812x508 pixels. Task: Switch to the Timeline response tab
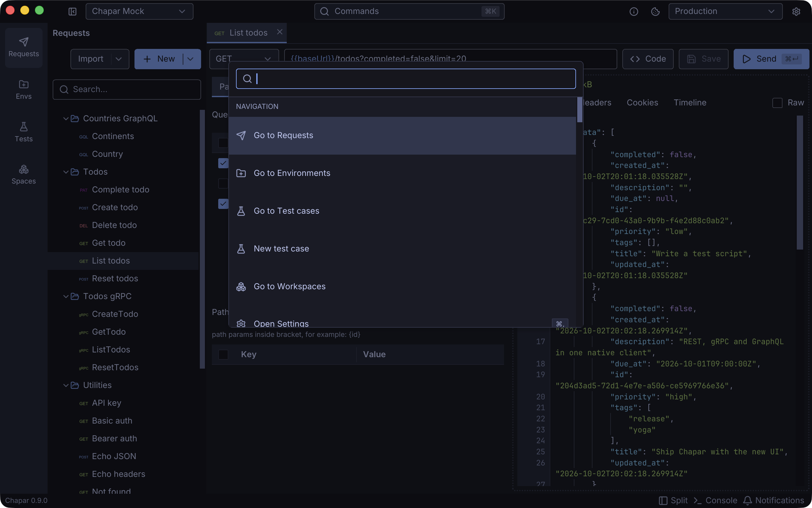[690, 103]
